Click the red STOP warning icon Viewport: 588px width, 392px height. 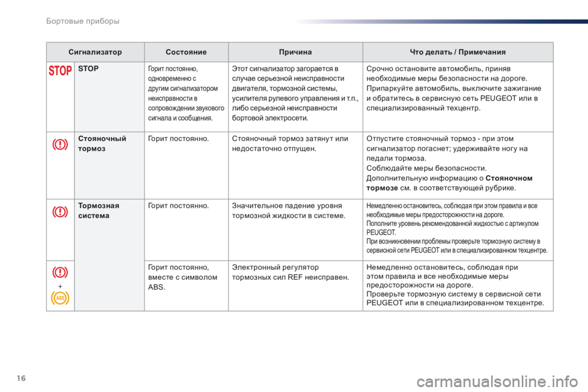(x=60, y=70)
